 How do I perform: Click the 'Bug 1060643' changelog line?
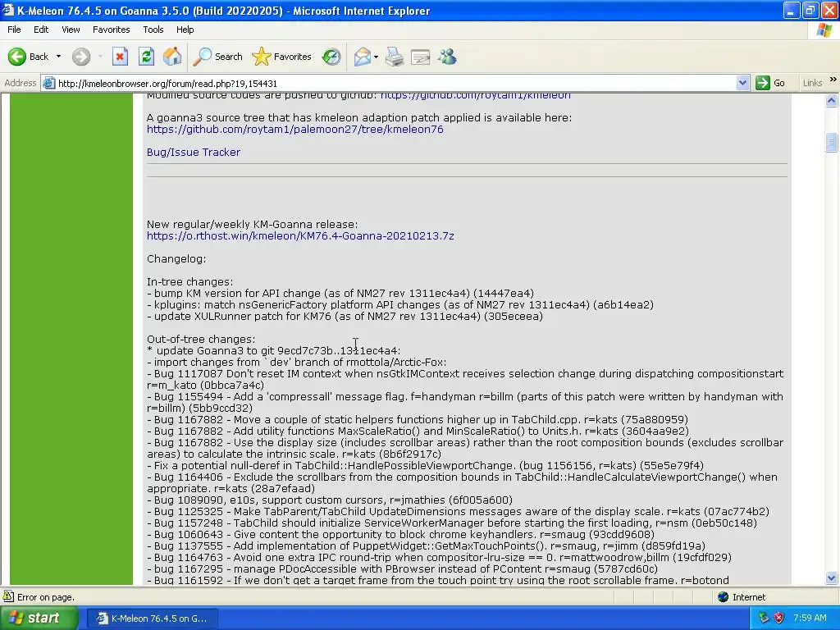click(x=400, y=534)
